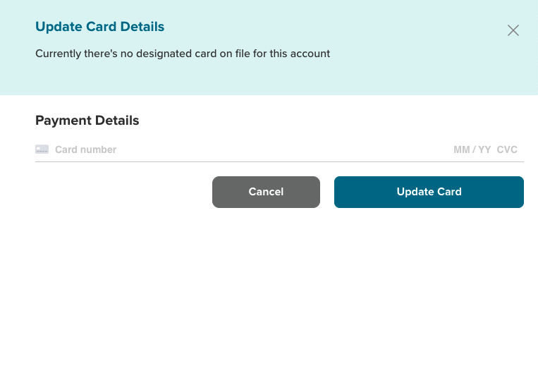Dismiss the dialog with the X icon

click(513, 30)
